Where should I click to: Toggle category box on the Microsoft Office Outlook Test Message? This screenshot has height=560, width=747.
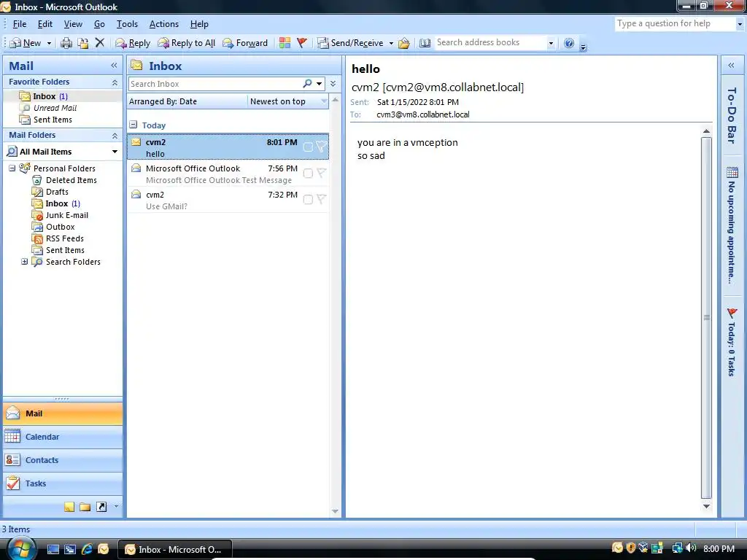(x=309, y=174)
